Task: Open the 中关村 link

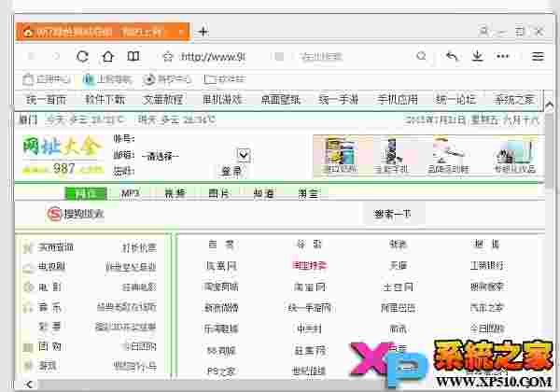Action: 309,329
